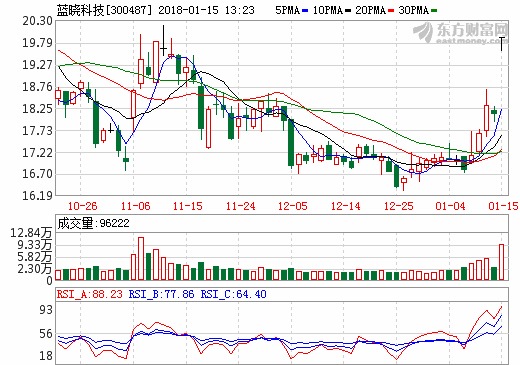Click the RSI_B:77.86 indicator label
The width and height of the screenshot is (520, 365).
pos(161,294)
